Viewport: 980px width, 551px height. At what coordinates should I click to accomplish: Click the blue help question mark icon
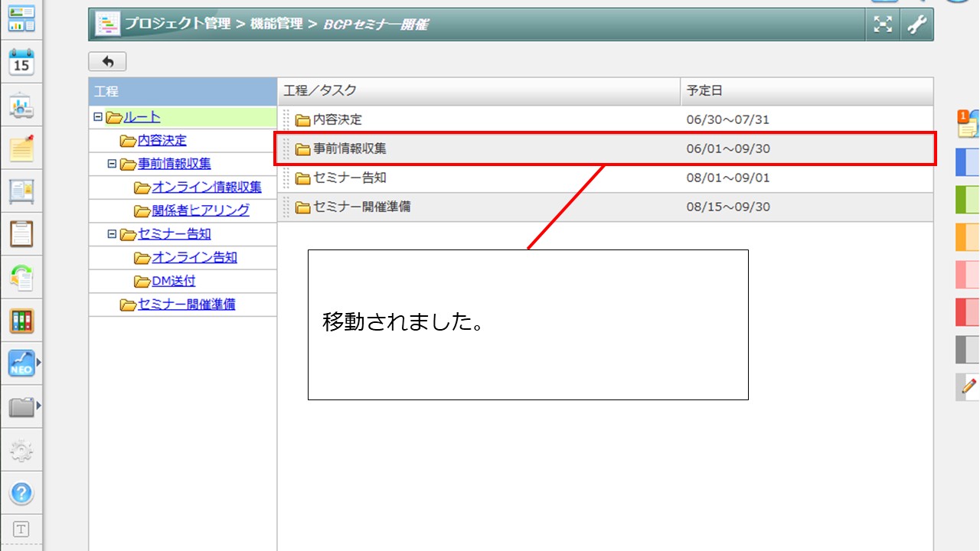click(21, 492)
